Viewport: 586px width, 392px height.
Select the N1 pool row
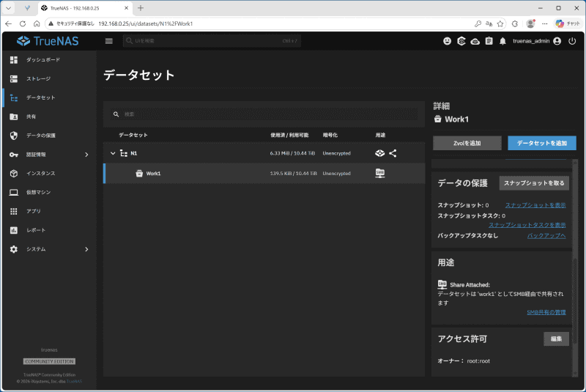pos(264,153)
